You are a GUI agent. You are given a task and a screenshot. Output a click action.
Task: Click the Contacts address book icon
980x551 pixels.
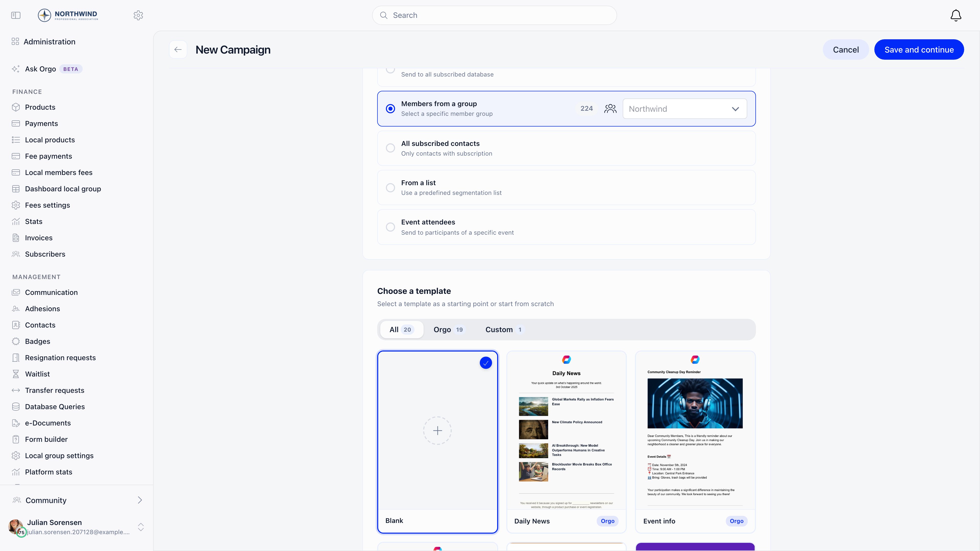click(x=16, y=325)
